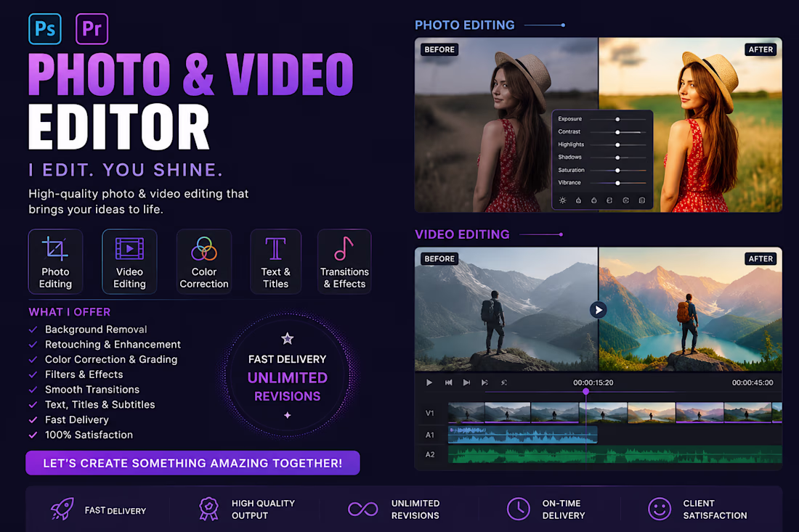This screenshot has width=799, height=532.
Task: Click the sun brightness icon in adjustments panel
Action: [x=562, y=200]
